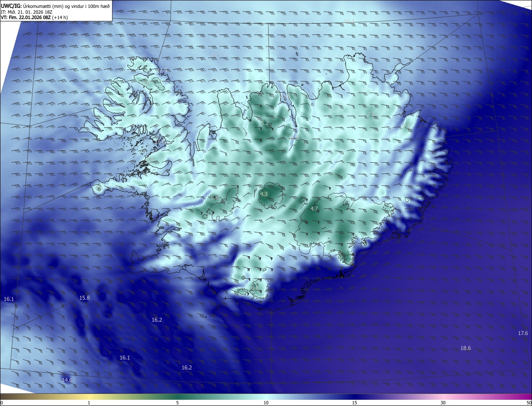Click the colorbar tick label '15'
The width and height of the screenshot is (532, 406).
click(355, 403)
